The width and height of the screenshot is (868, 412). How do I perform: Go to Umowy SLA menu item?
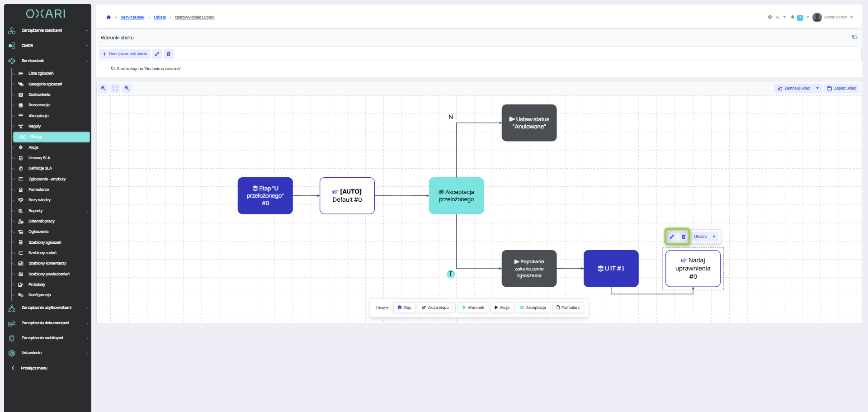[39, 158]
